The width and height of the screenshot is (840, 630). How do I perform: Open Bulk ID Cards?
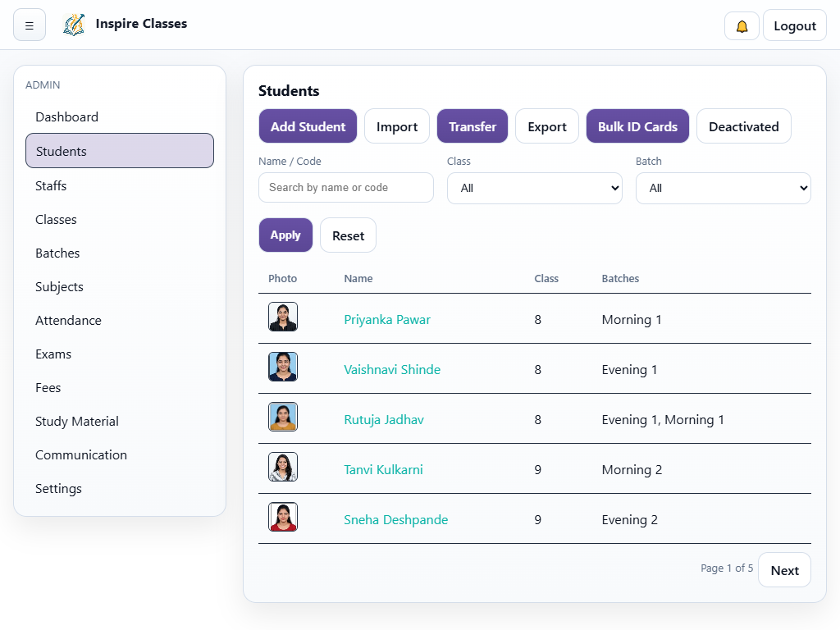click(637, 126)
